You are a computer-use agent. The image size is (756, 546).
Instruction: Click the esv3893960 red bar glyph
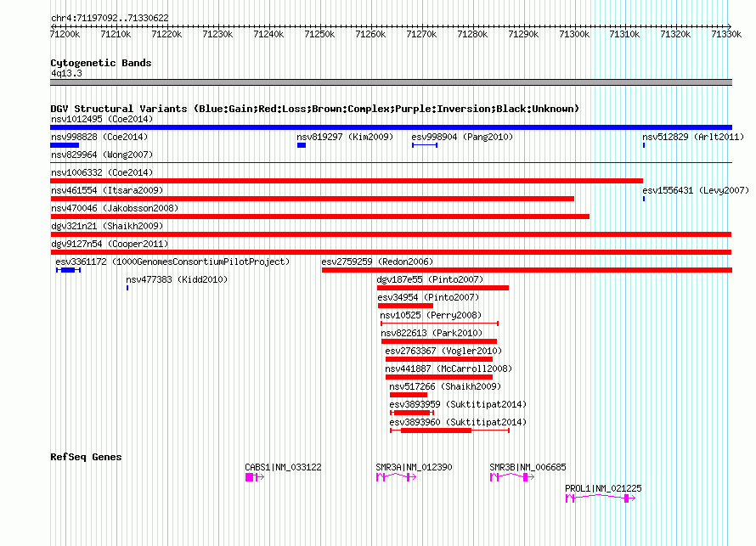click(450, 431)
